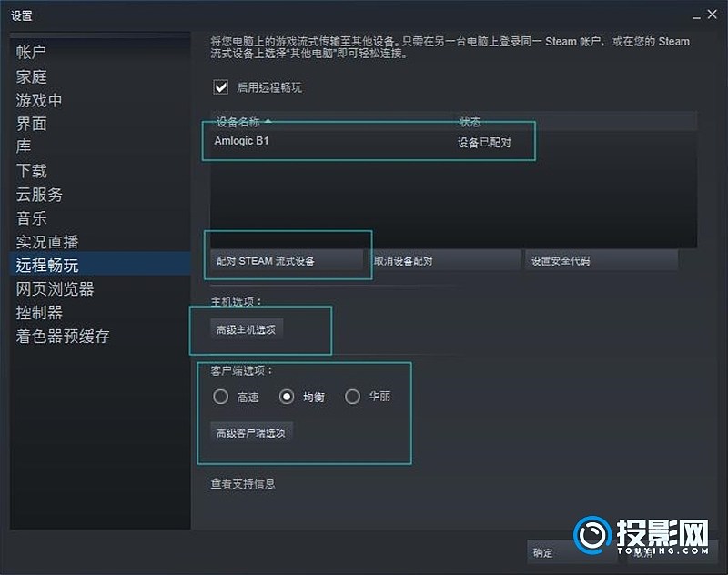Sort devices by 设备名称 column header
The width and height of the screenshot is (728, 575).
click(x=331, y=122)
